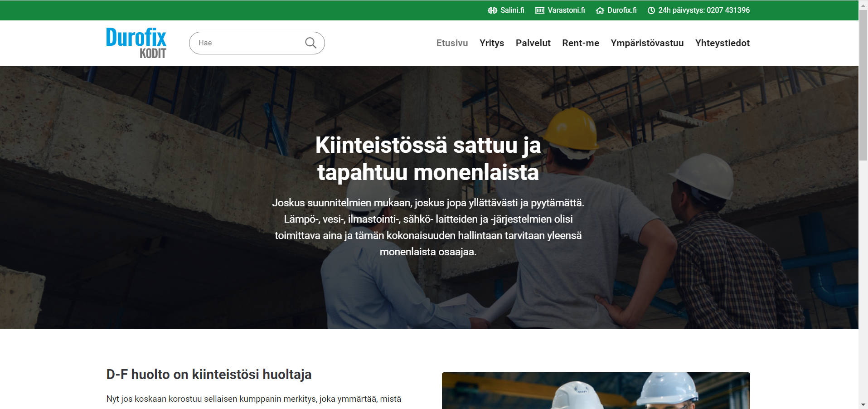Click the Varastoni.fi grid icon
868x409 pixels.
coord(540,10)
